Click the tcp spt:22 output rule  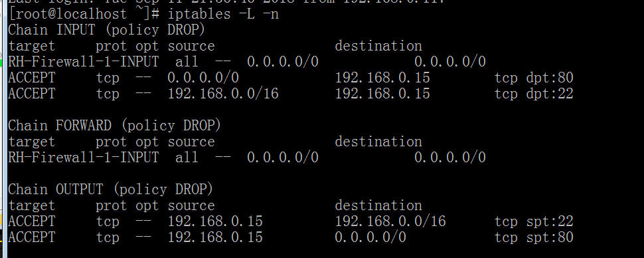pos(534,221)
